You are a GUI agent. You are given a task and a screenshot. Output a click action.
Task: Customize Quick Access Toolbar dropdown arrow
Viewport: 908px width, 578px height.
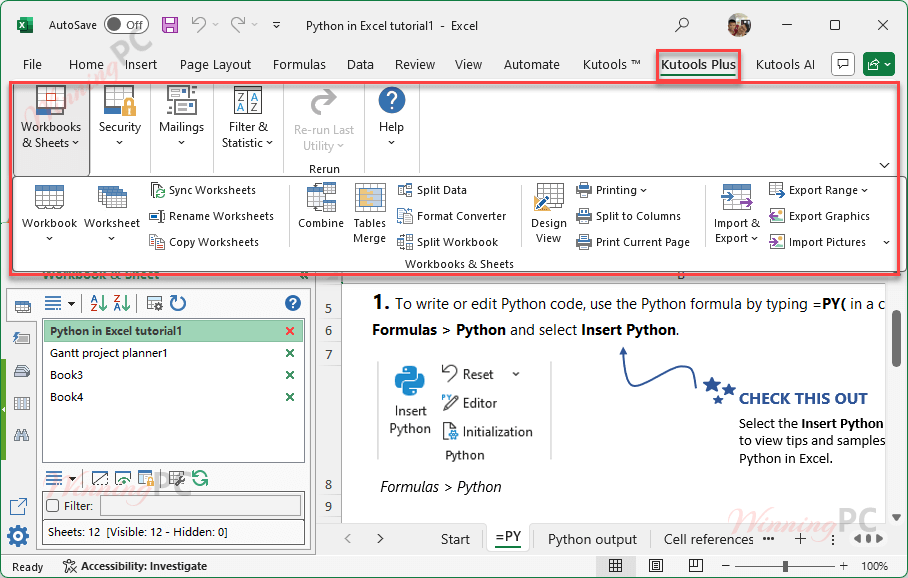[277, 25]
